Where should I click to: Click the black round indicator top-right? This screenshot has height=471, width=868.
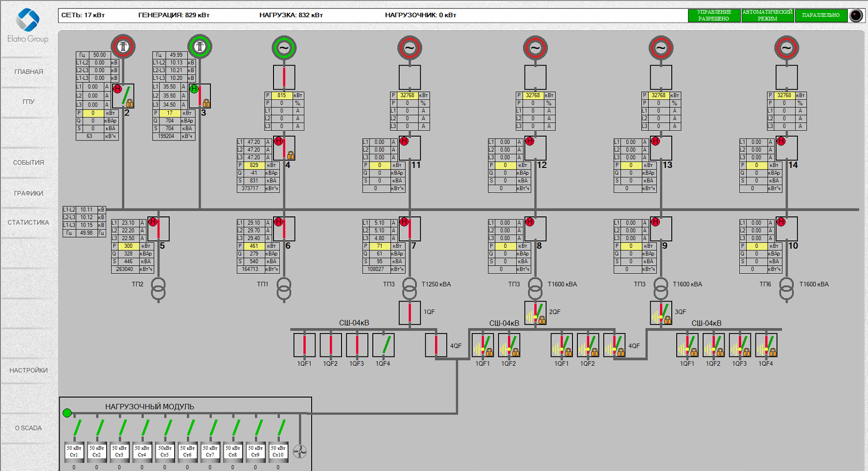(x=856, y=15)
